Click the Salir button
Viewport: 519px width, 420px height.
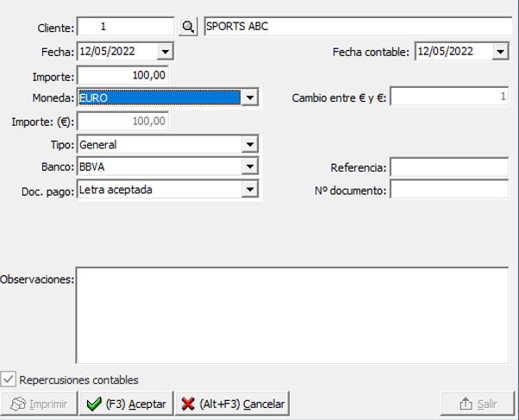click(478, 404)
